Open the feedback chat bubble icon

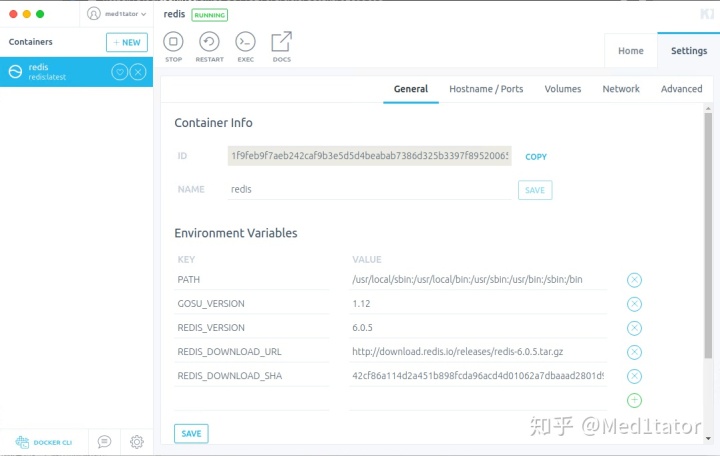pyautogui.click(x=104, y=442)
